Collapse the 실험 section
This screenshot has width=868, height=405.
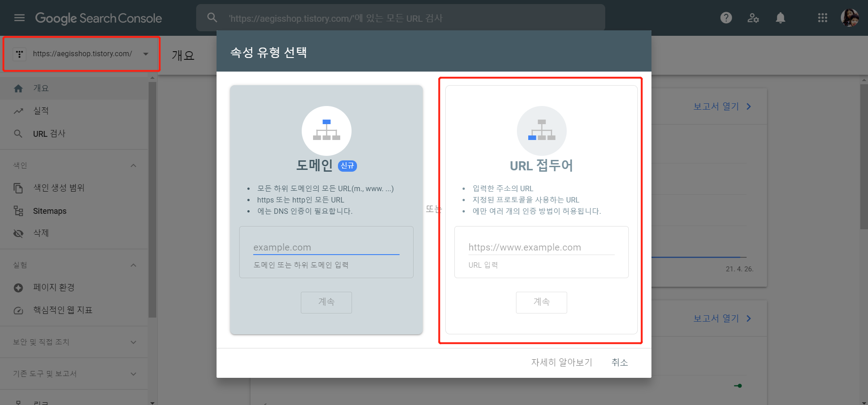pos(133,265)
